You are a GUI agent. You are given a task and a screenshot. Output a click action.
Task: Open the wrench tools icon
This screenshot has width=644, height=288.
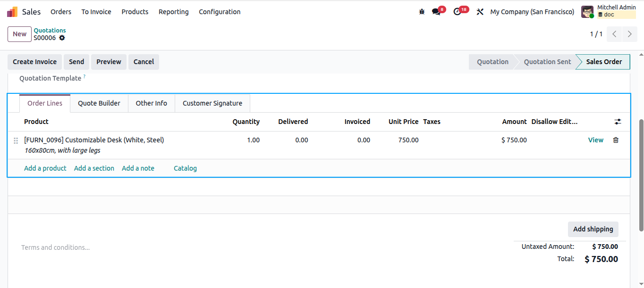click(480, 12)
